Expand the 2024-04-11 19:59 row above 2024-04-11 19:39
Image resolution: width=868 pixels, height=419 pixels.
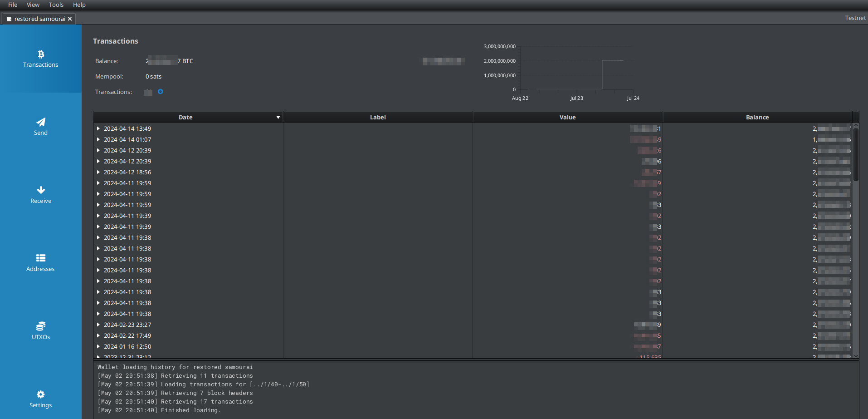pos(98,205)
